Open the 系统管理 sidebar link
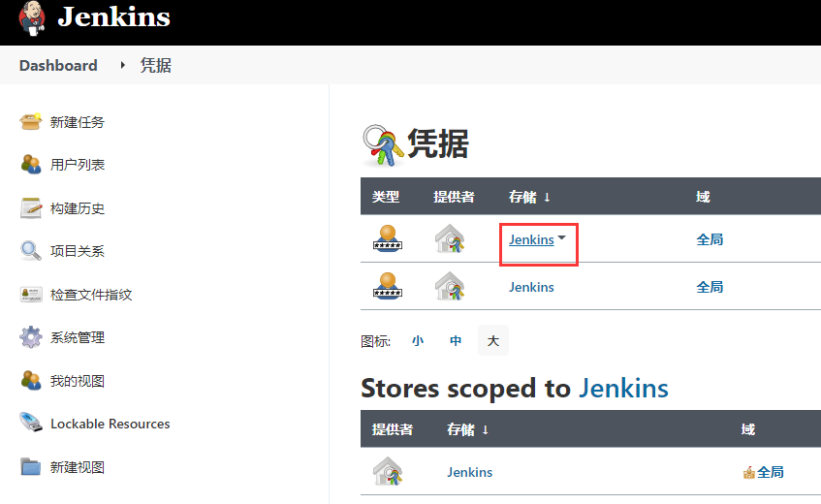821x504 pixels. coord(78,337)
